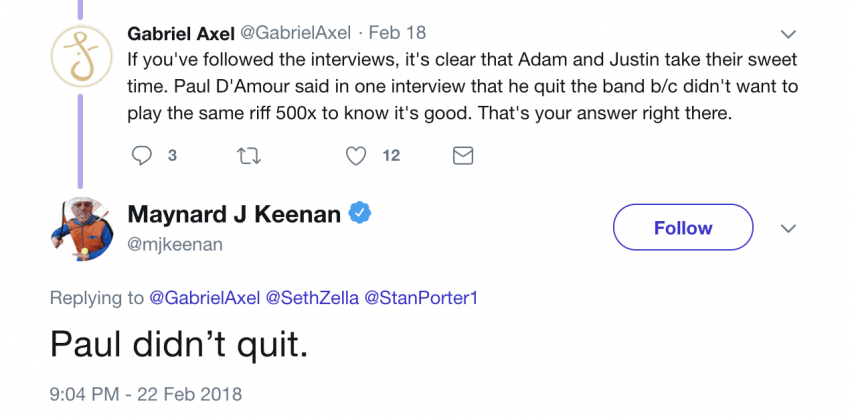Like Gabriel Axel's tweet with the heart icon
This screenshot has width=850, height=418.
click(356, 155)
